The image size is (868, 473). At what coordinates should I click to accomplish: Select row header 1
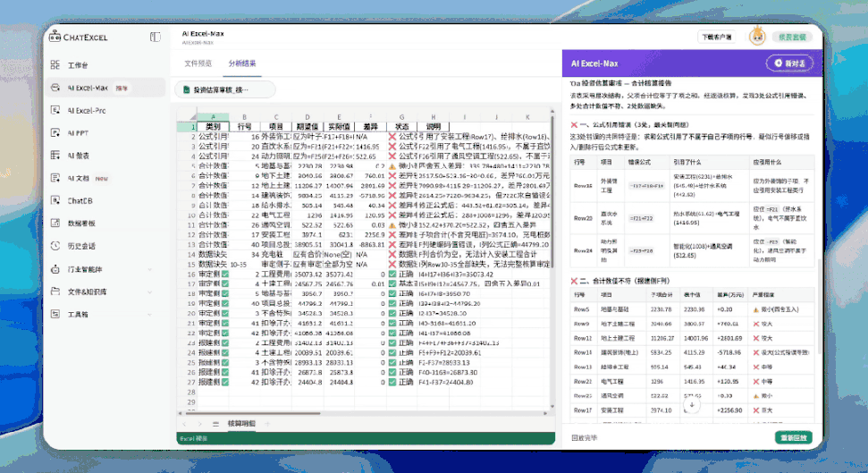(x=191, y=127)
